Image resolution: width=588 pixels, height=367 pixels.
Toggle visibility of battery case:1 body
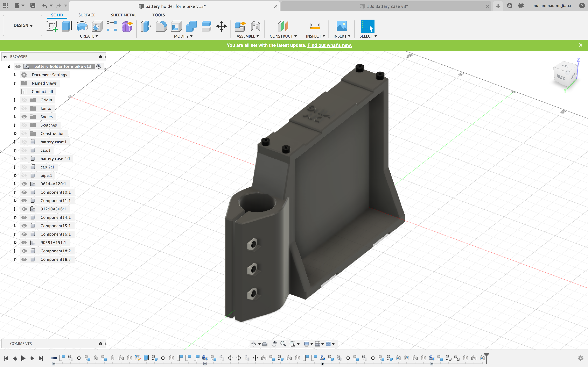[24, 142]
